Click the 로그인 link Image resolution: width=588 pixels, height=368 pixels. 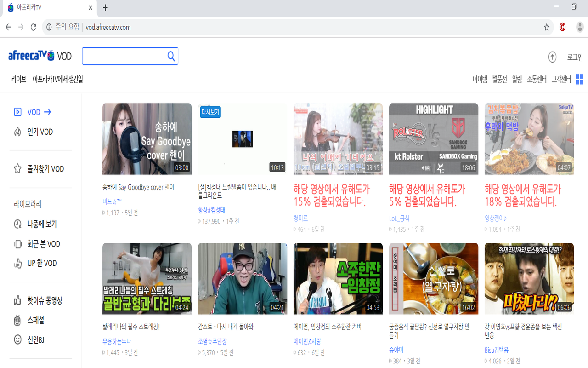click(x=575, y=57)
